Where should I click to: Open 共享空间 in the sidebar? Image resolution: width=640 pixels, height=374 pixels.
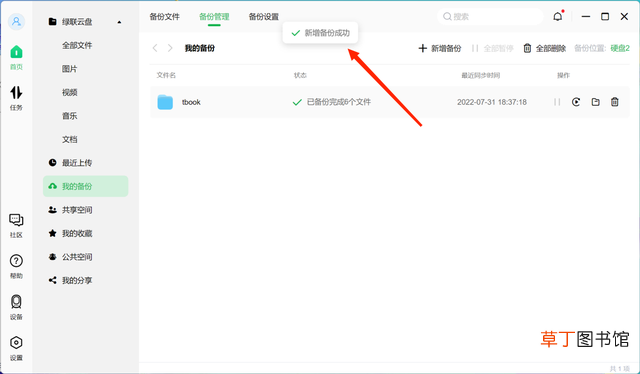pos(77,210)
